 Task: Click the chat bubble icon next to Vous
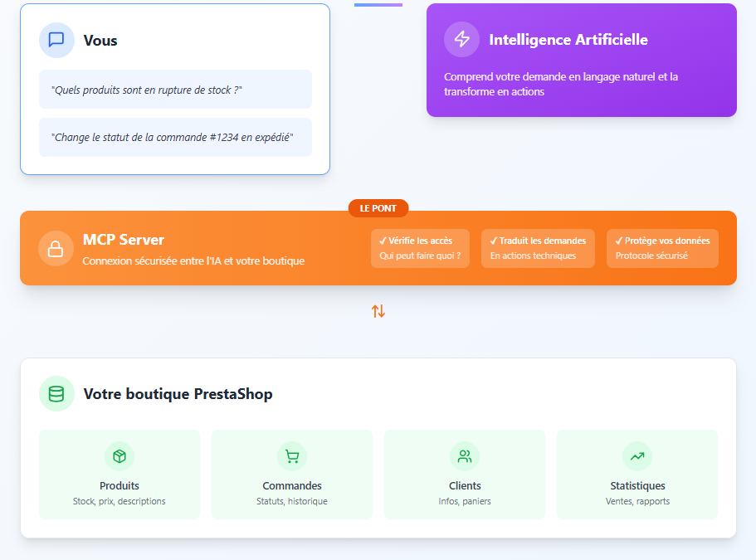[56, 39]
